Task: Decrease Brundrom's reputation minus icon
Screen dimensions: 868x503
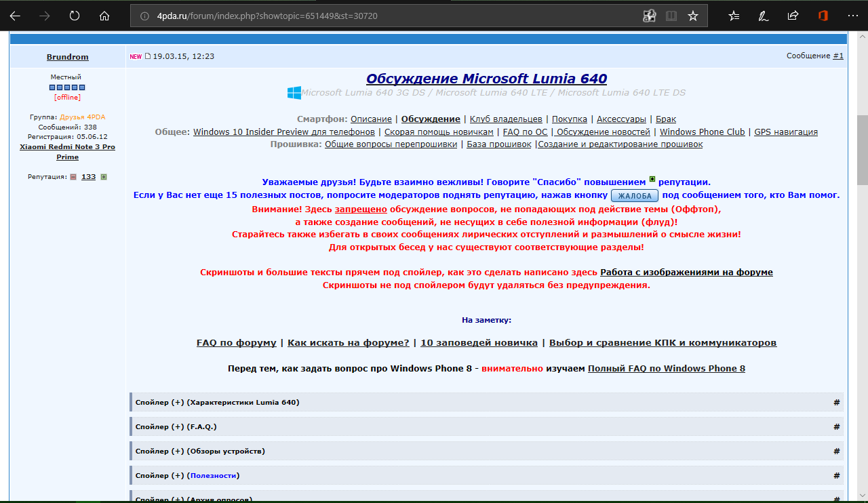Action: tap(73, 177)
